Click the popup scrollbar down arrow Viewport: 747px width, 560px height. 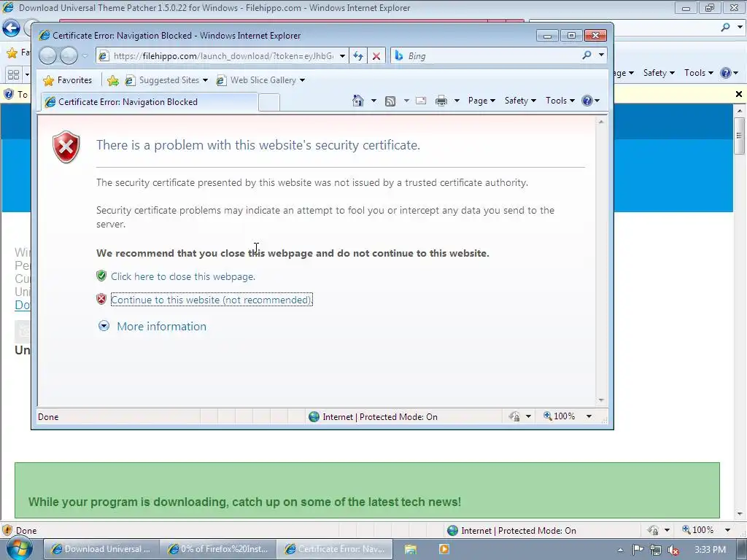coord(601,400)
